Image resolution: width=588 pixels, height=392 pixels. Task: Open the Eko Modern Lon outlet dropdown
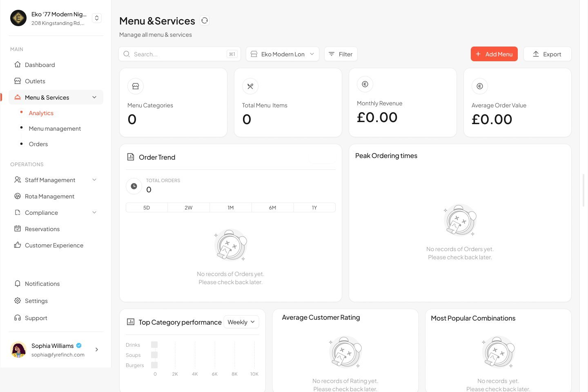[x=283, y=54]
